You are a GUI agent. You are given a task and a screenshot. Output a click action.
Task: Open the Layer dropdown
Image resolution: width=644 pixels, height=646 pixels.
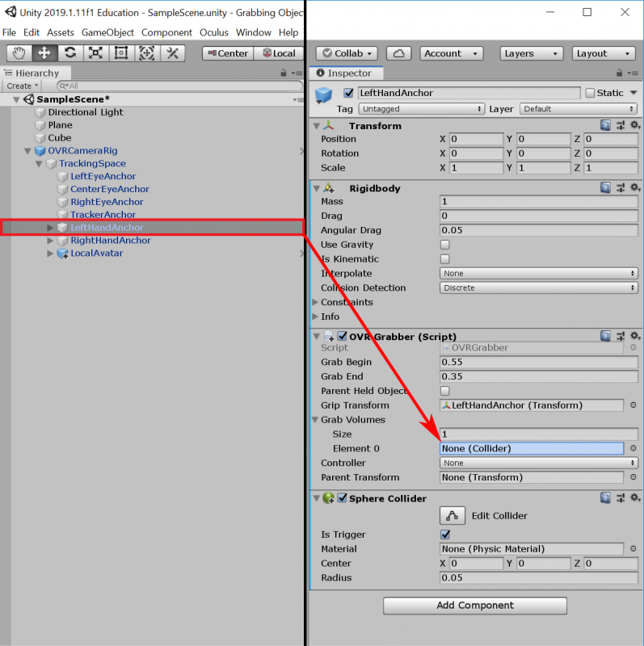click(578, 109)
